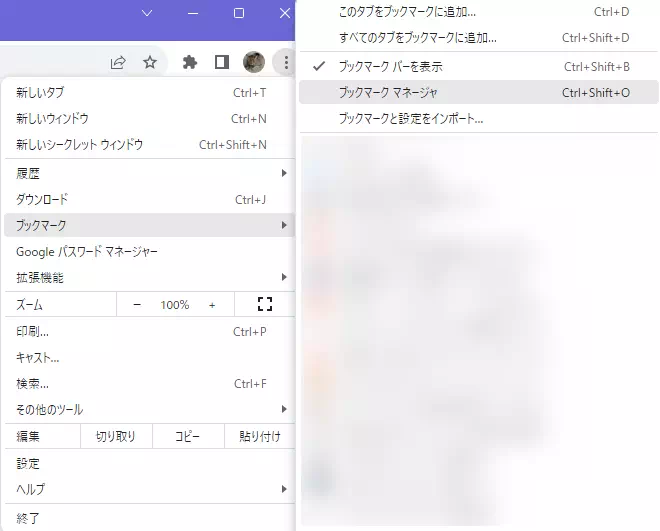Viewport: 660px width, 531px height.
Task: Click the bookmark star icon
Action: pyautogui.click(x=150, y=62)
